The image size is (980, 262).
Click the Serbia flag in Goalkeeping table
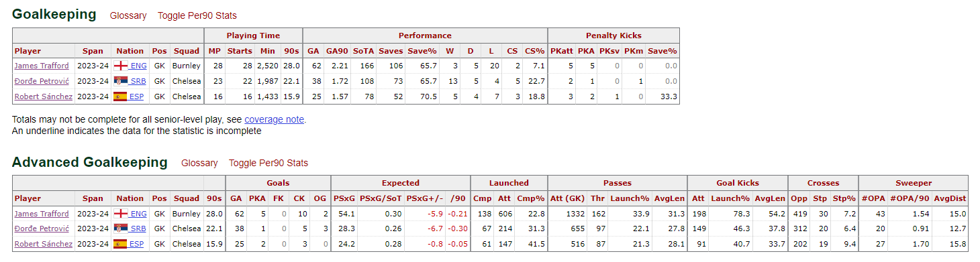121,81
